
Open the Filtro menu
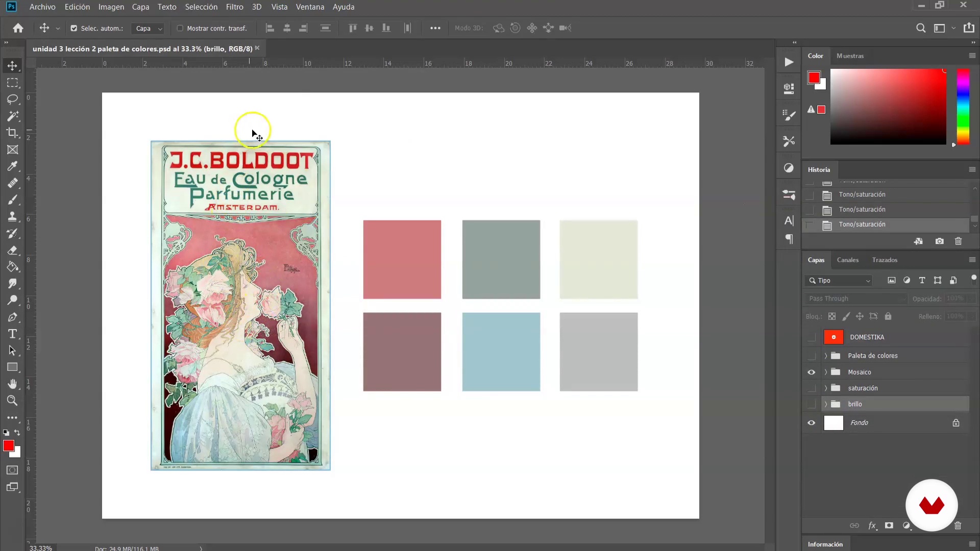tap(234, 7)
